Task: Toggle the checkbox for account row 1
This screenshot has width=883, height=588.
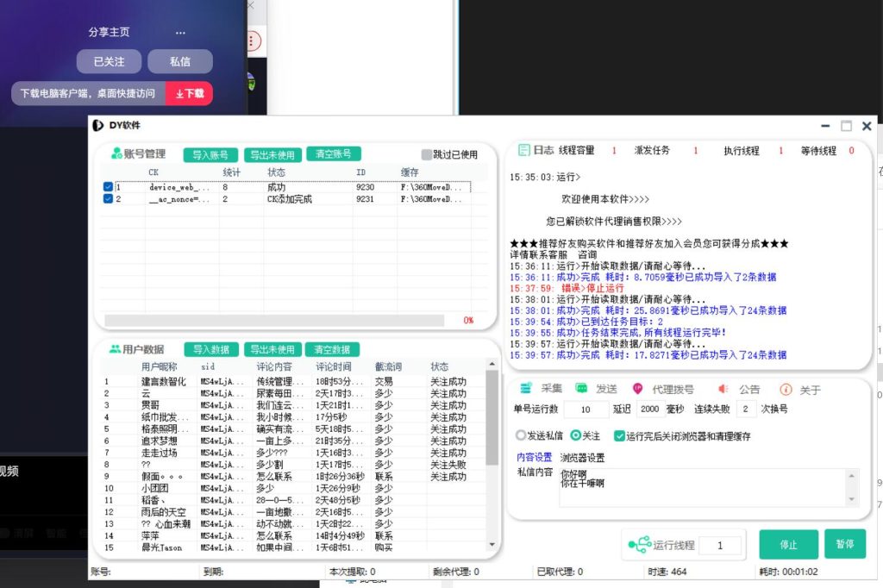Action: click(x=106, y=187)
